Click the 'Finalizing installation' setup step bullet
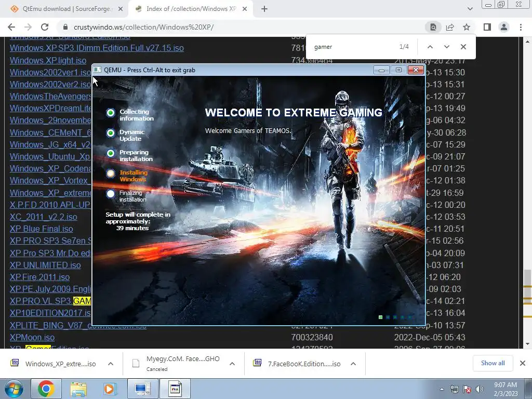Image resolution: width=532 pixels, height=399 pixels. 110,194
